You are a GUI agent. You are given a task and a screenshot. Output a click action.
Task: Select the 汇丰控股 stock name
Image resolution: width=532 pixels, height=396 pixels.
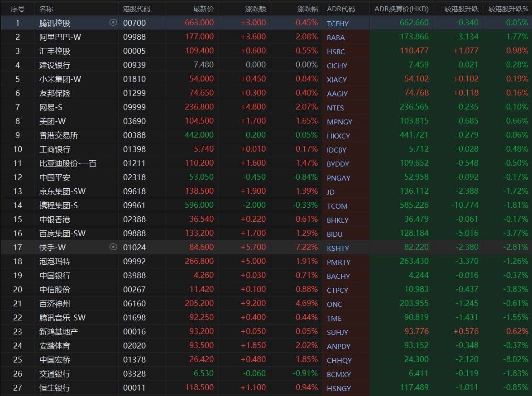[x=55, y=51]
